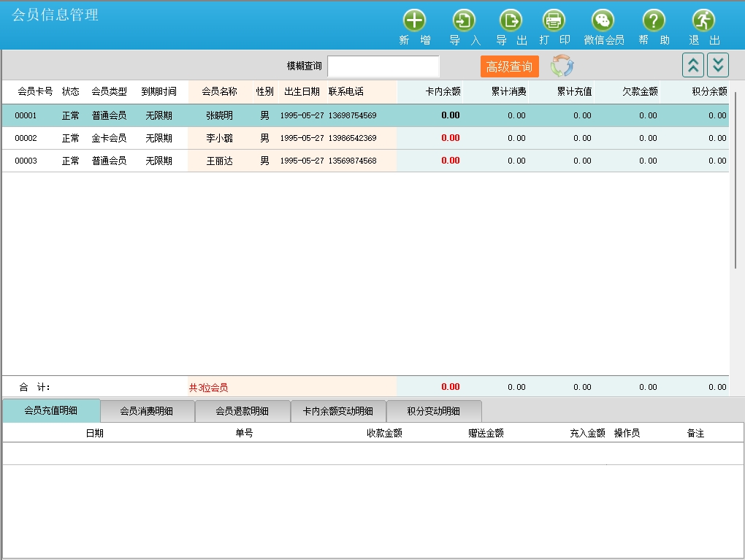Collapse panel with double up-arrow button
The height and width of the screenshot is (560, 745).
692,66
